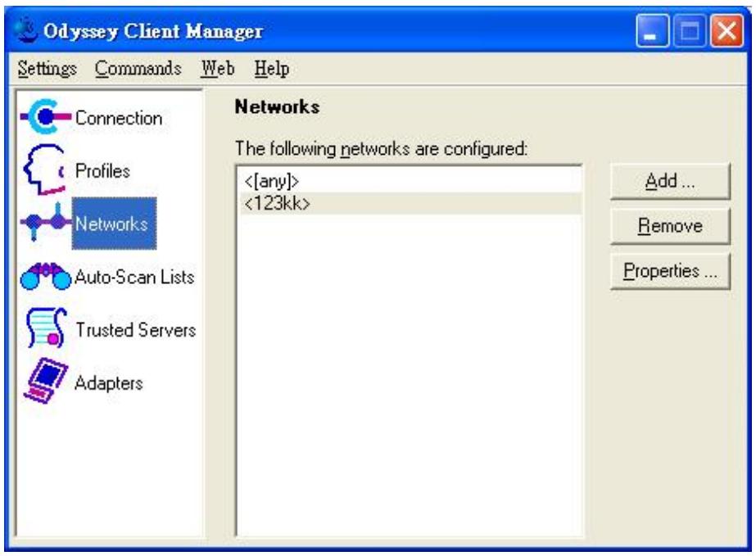
Task: Click the Networks nodes icon
Action: click(x=45, y=222)
